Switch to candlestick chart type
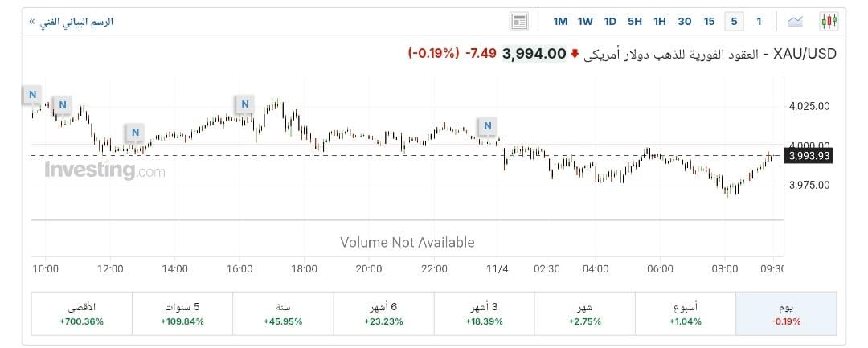This screenshot has width=868, height=348. (829, 22)
